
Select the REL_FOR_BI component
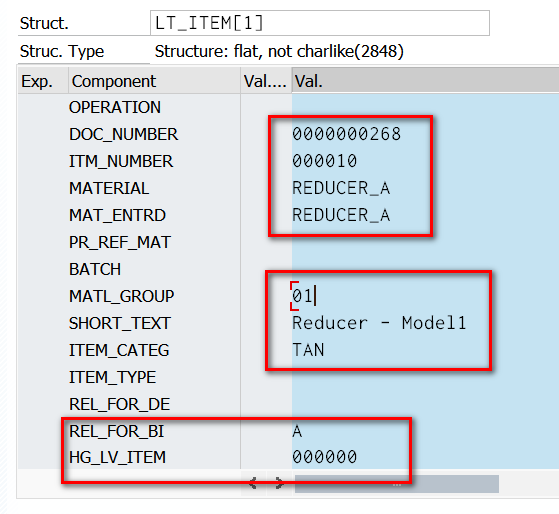coord(117,431)
